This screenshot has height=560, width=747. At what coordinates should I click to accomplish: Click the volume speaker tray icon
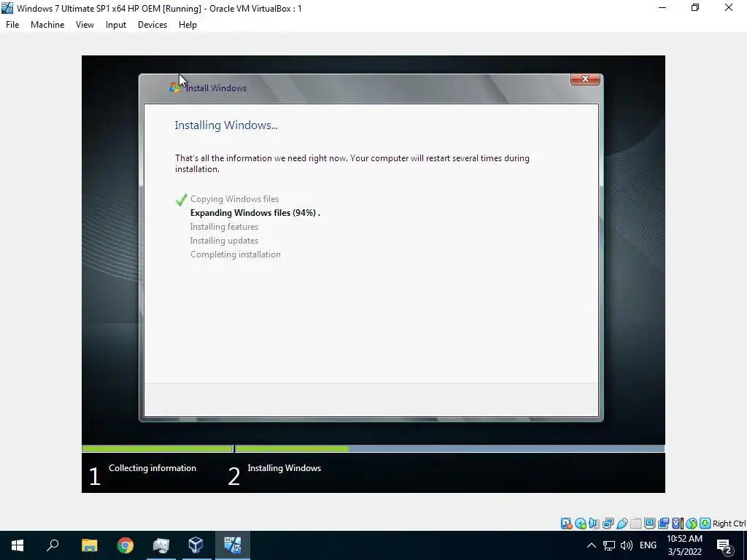pos(627,545)
